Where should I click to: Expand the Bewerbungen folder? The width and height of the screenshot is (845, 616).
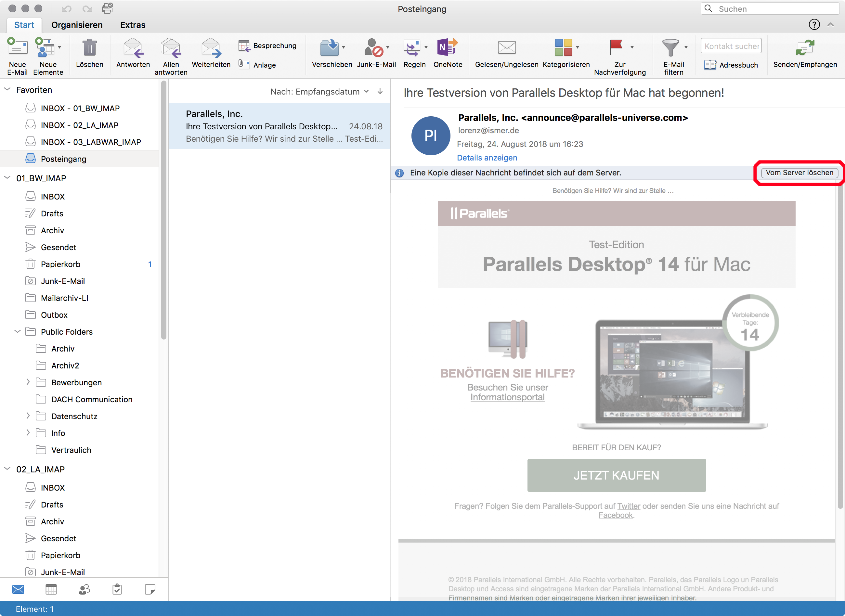click(28, 382)
